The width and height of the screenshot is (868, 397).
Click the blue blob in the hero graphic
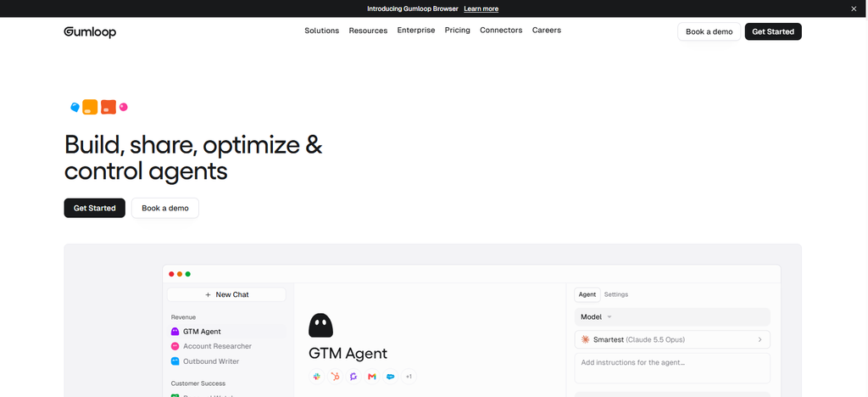pyautogui.click(x=75, y=107)
